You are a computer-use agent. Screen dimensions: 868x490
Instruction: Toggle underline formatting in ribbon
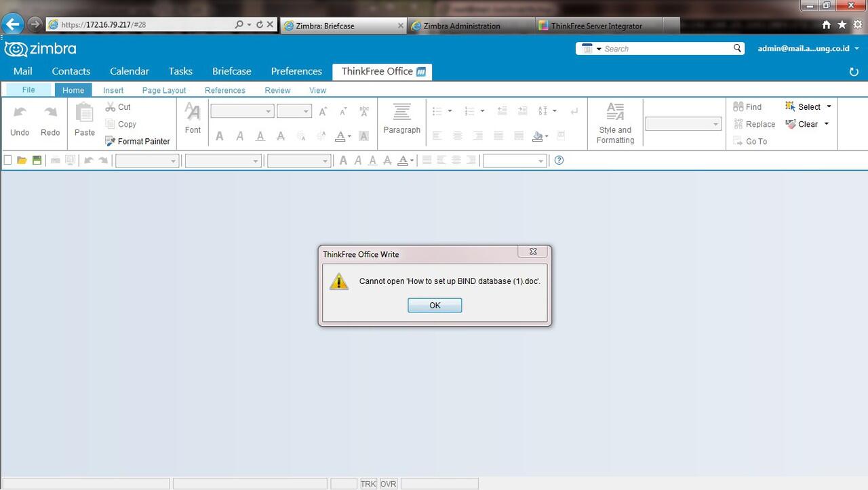pyautogui.click(x=260, y=136)
